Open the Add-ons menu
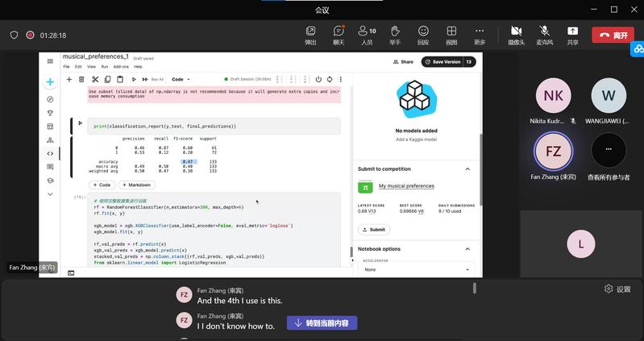 click(120, 66)
